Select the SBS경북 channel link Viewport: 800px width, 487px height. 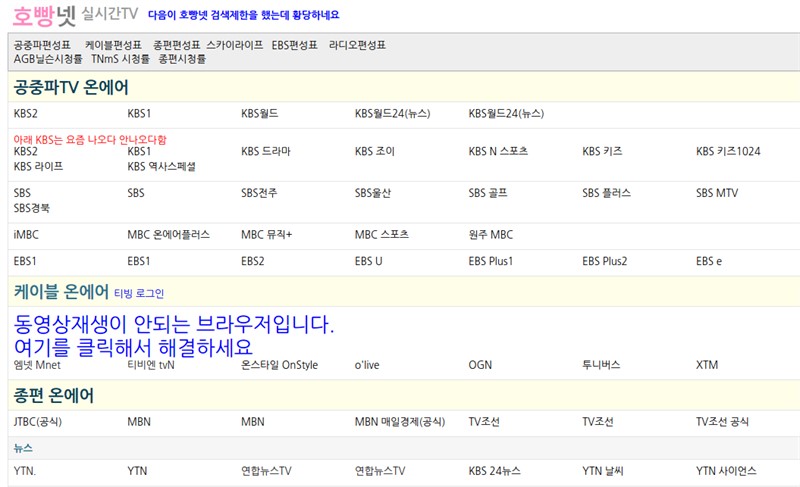point(32,208)
